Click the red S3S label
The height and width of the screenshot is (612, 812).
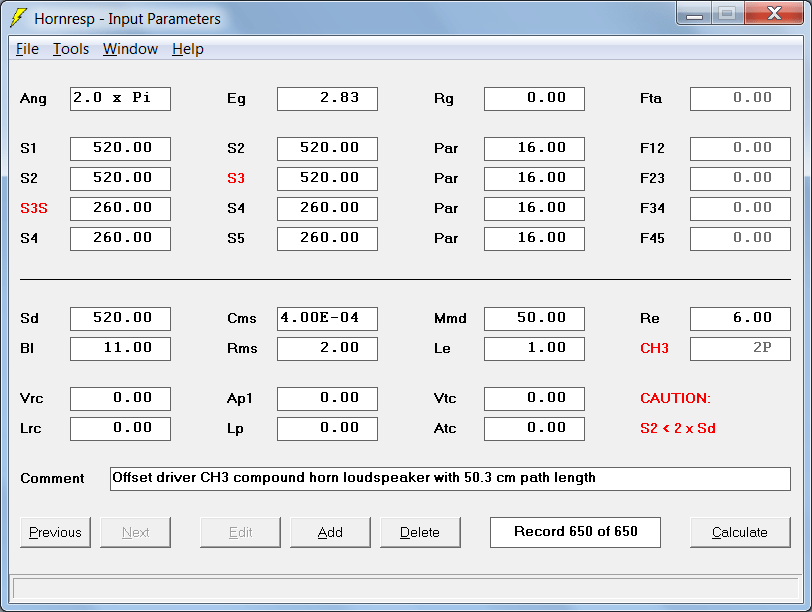(34, 208)
